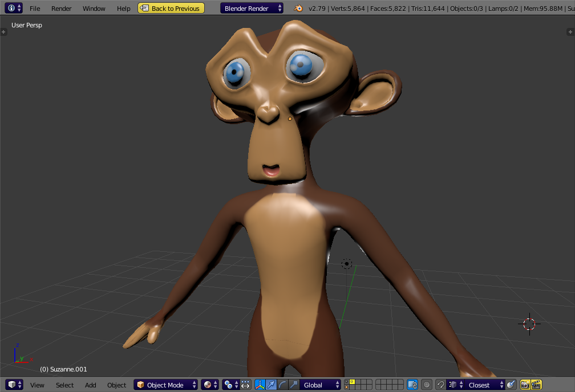Open the snap element type selector
575x392 pixels.
pos(455,385)
